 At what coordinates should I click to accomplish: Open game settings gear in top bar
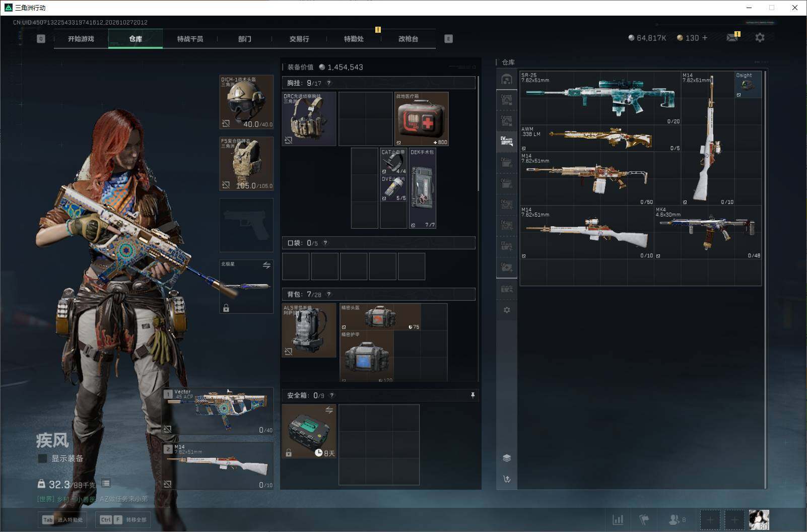[x=760, y=38]
